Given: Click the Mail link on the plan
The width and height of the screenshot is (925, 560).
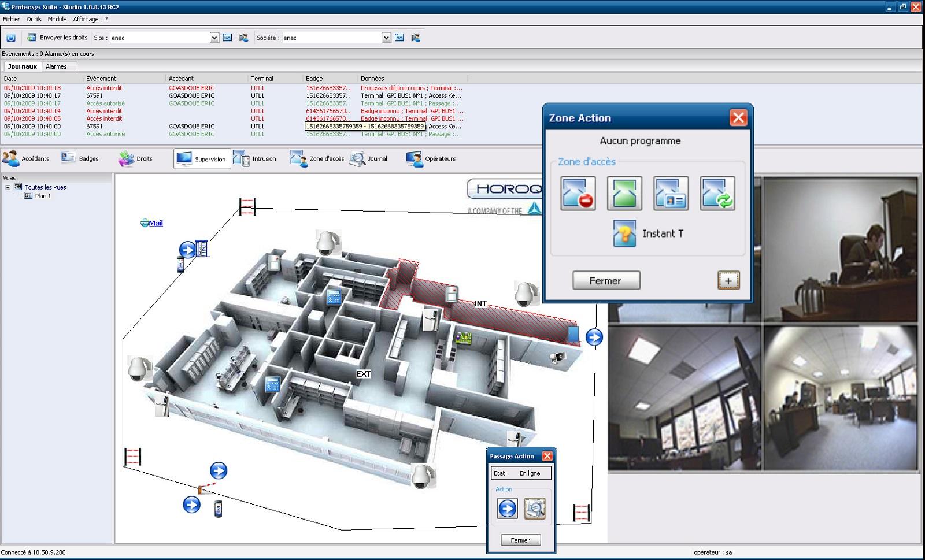Looking at the screenshot, I should point(156,223).
